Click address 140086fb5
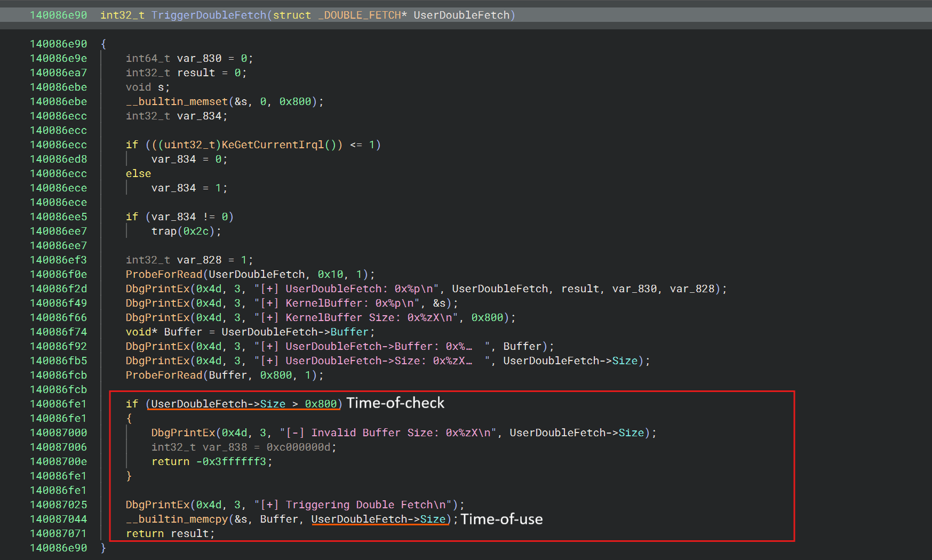This screenshot has height=560, width=932. click(58, 361)
